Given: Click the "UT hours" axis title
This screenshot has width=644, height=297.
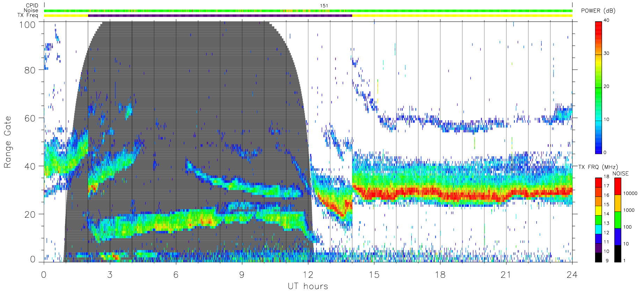Looking at the screenshot, I should coord(308,286).
